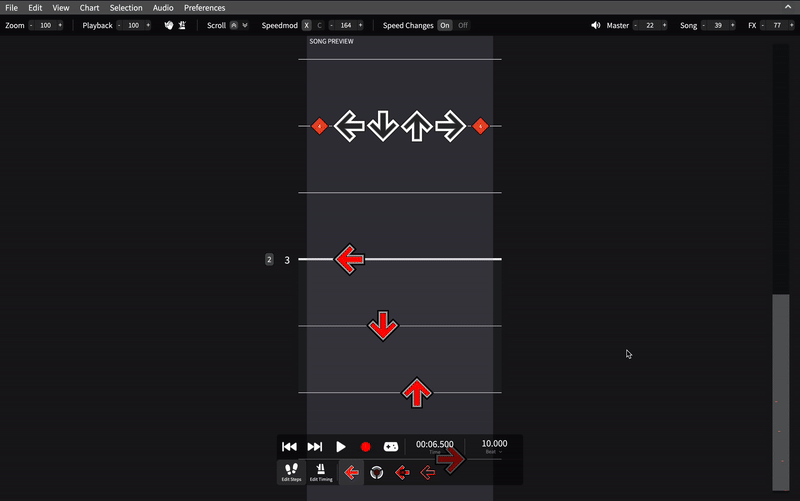Collapse the menu bar with the chevron

(788, 7)
